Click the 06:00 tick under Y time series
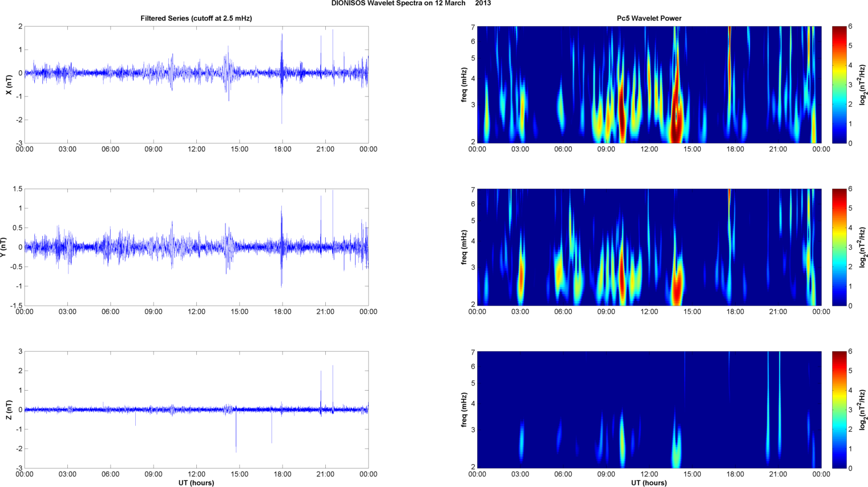Screen dimensions: 868x487 coord(110,312)
